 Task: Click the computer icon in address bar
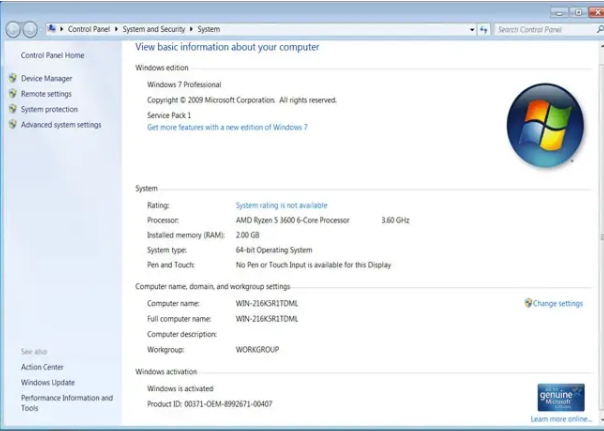[x=52, y=29]
